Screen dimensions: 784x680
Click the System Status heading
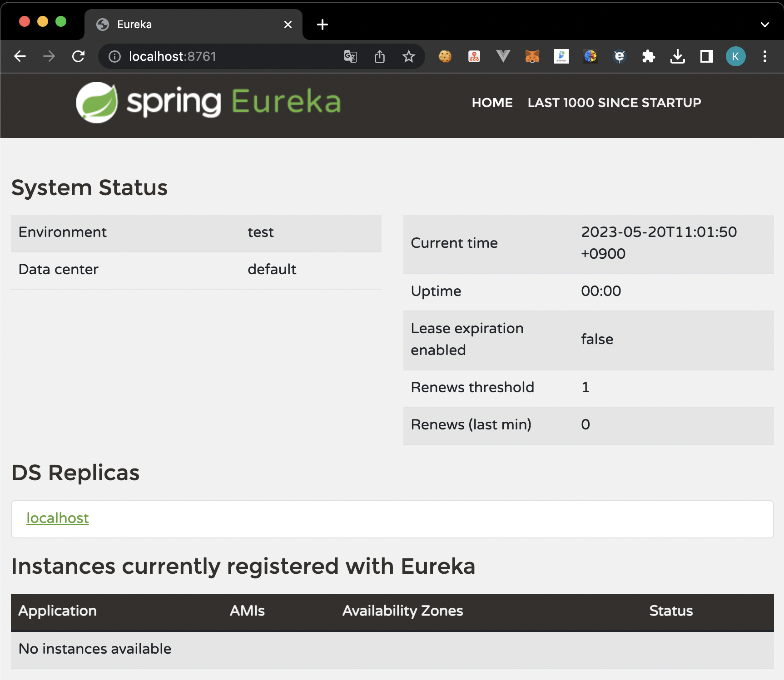pos(89,187)
